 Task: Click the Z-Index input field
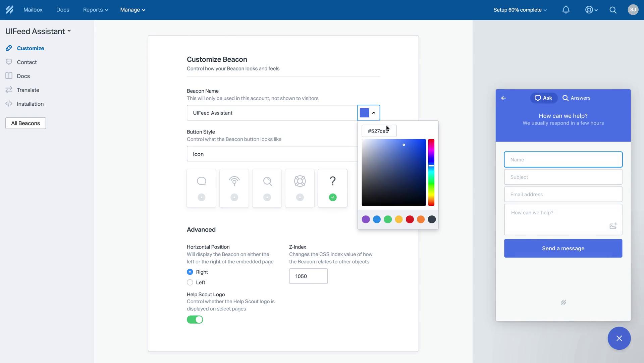point(308,276)
